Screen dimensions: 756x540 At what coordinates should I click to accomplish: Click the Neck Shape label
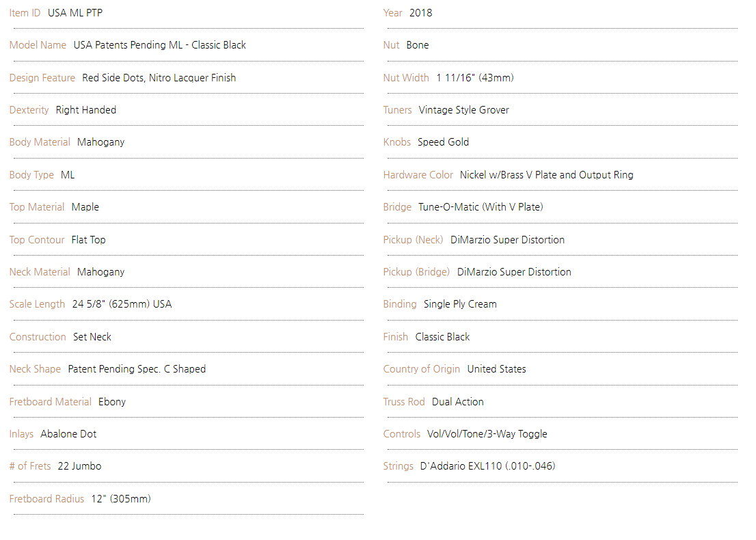click(x=35, y=369)
